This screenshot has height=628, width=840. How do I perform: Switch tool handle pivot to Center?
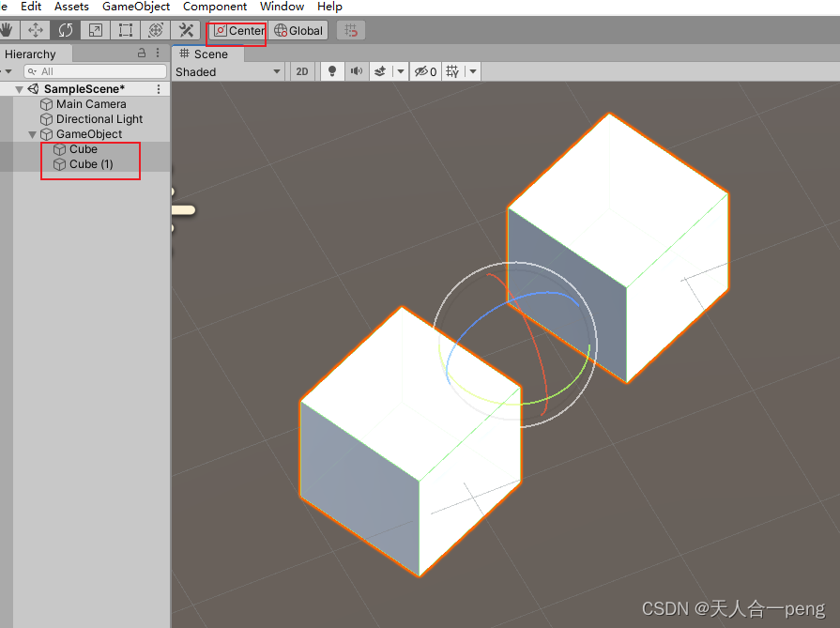[x=236, y=29]
